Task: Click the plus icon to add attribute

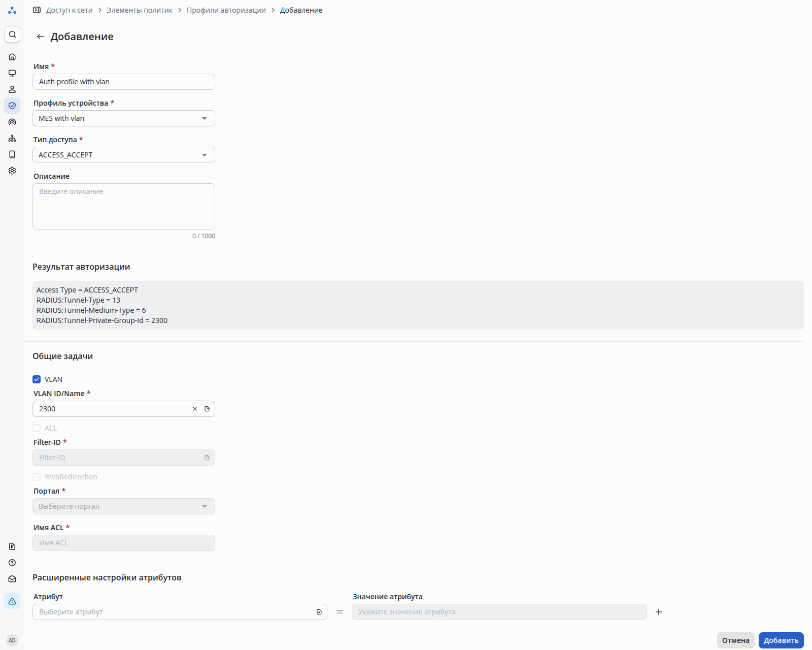Action: 659,612
